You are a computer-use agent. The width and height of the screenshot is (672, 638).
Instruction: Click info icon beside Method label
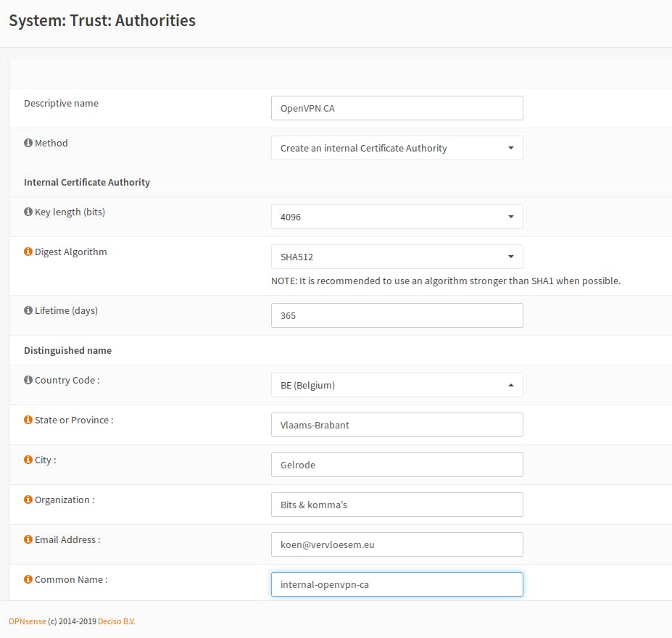(28, 144)
